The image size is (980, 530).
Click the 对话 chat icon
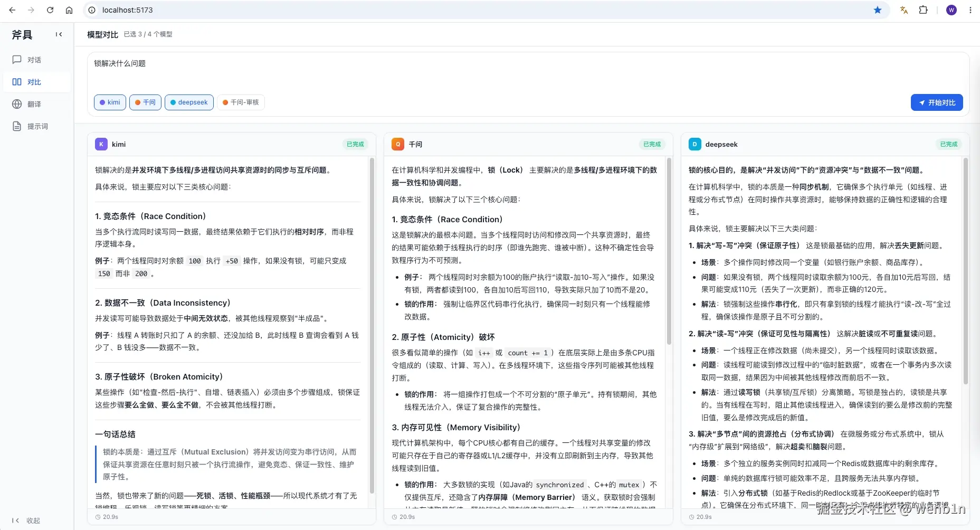tap(17, 60)
